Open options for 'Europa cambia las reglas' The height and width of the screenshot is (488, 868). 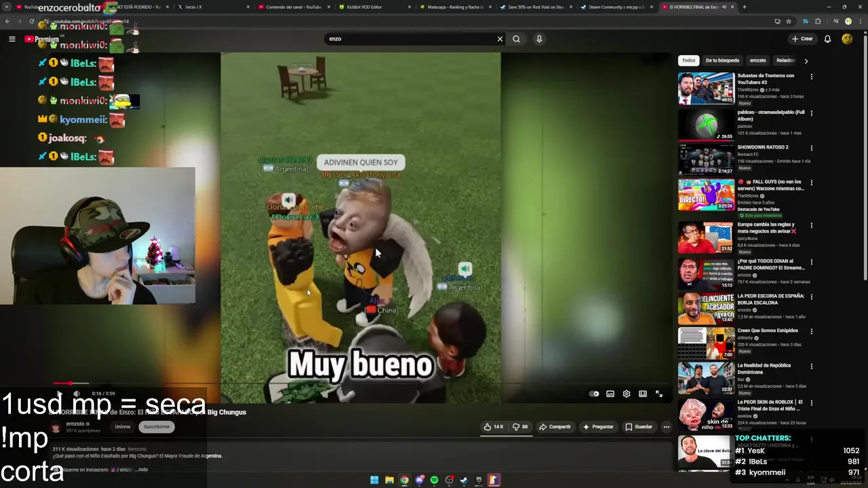coord(811,225)
